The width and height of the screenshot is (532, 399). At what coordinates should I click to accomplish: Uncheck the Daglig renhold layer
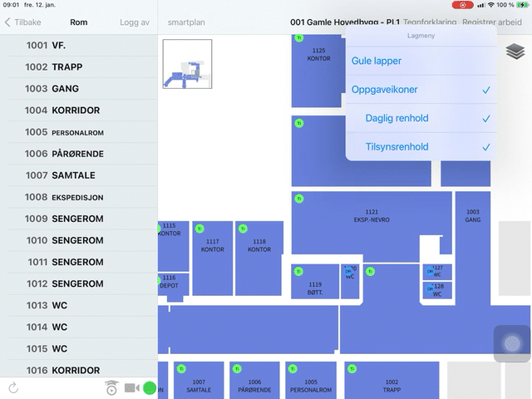coord(421,118)
